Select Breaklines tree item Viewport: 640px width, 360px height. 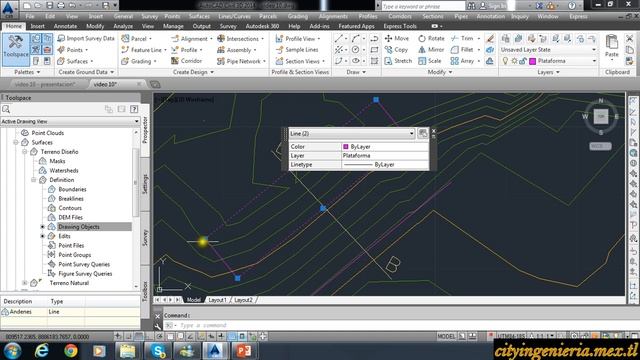point(71,199)
